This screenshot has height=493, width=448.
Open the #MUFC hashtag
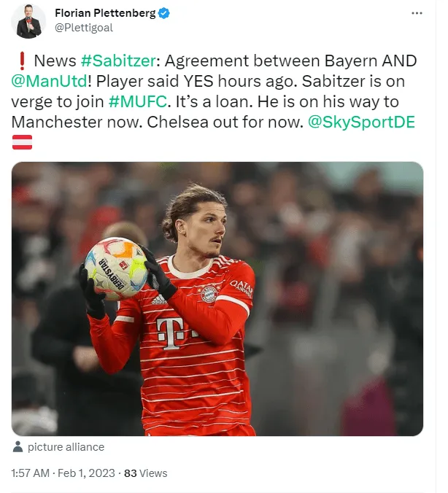tap(137, 101)
